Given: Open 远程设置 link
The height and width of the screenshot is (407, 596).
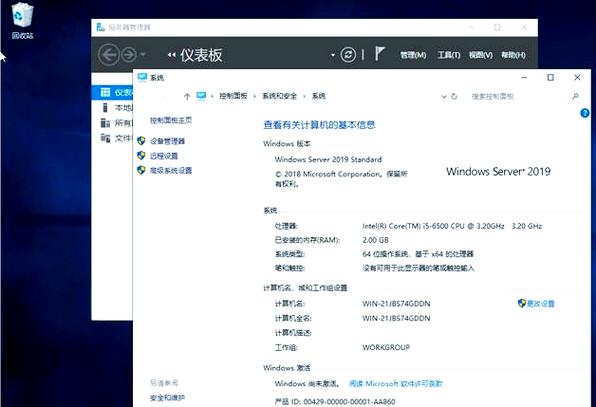Looking at the screenshot, I should point(164,156).
